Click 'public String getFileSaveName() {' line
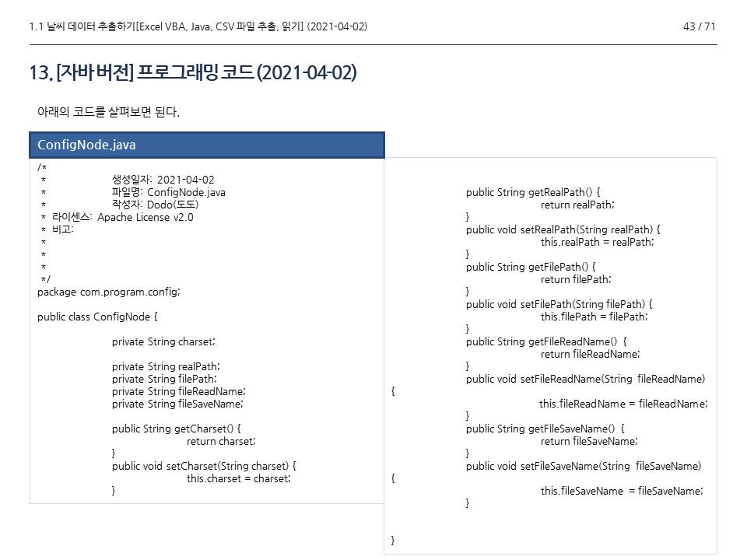 (545, 429)
